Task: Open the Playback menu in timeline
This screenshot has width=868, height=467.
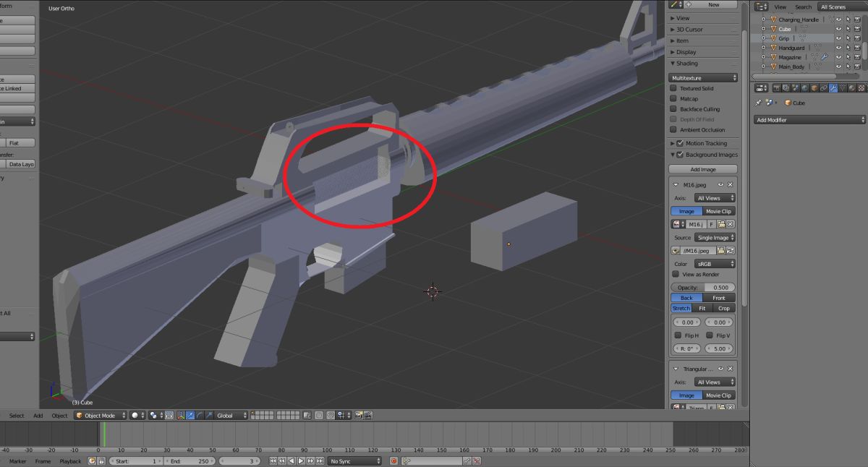Action: [70, 461]
